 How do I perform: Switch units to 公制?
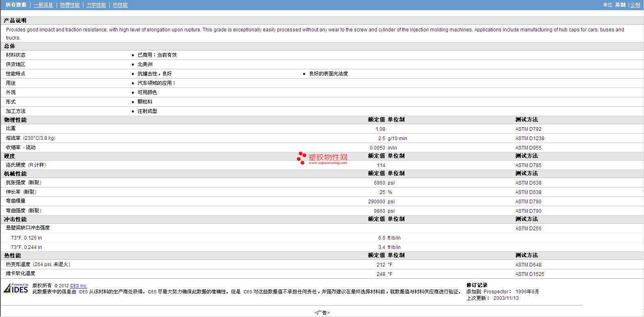[635, 5]
